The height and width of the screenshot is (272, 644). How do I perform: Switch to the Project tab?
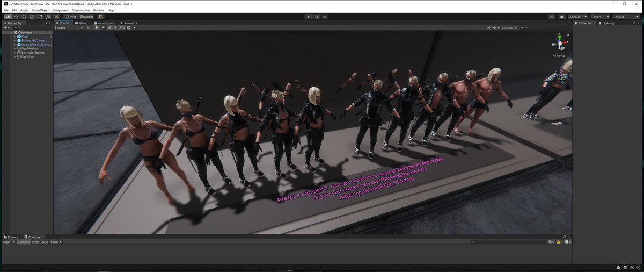pyautogui.click(x=11, y=237)
